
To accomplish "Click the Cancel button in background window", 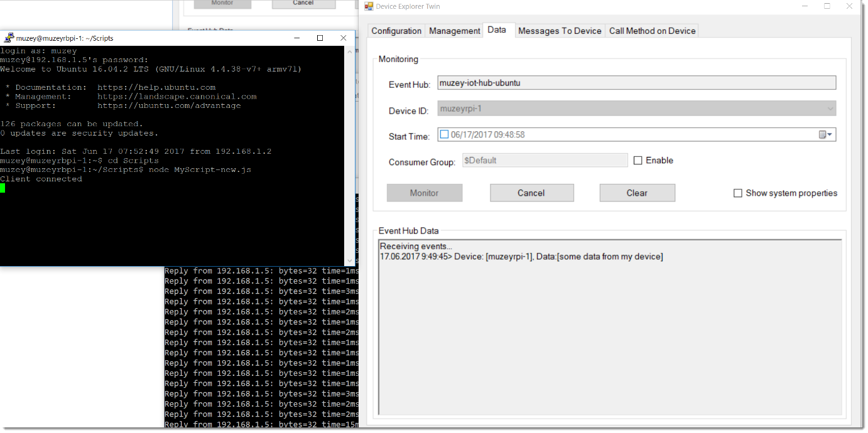I will coord(303,3).
